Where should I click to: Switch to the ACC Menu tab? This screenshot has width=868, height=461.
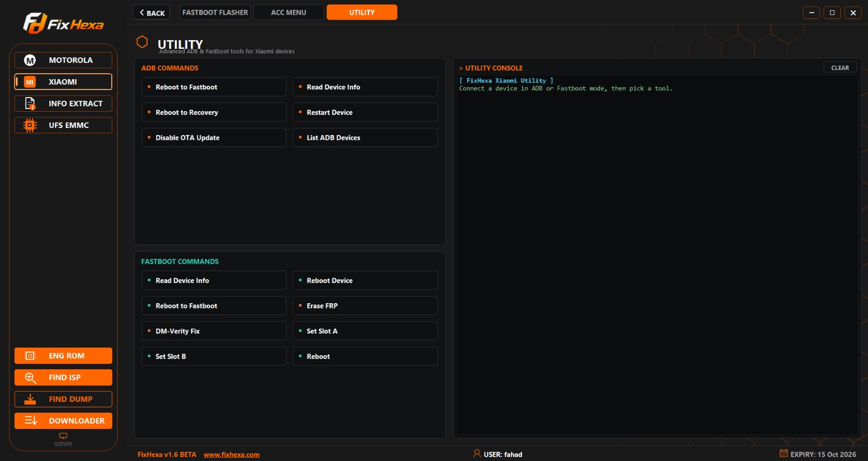click(x=289, y=12)
